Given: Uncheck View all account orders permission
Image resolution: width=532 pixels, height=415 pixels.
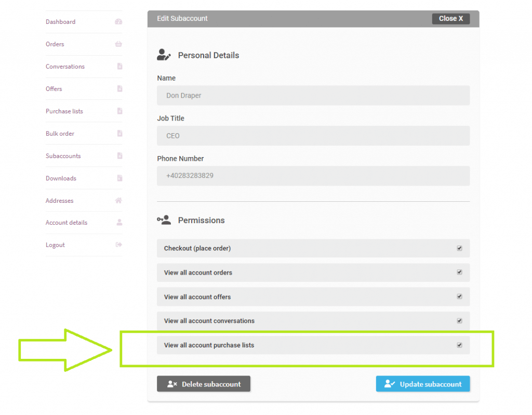Looking at the screenshot, I should (459, 273).
